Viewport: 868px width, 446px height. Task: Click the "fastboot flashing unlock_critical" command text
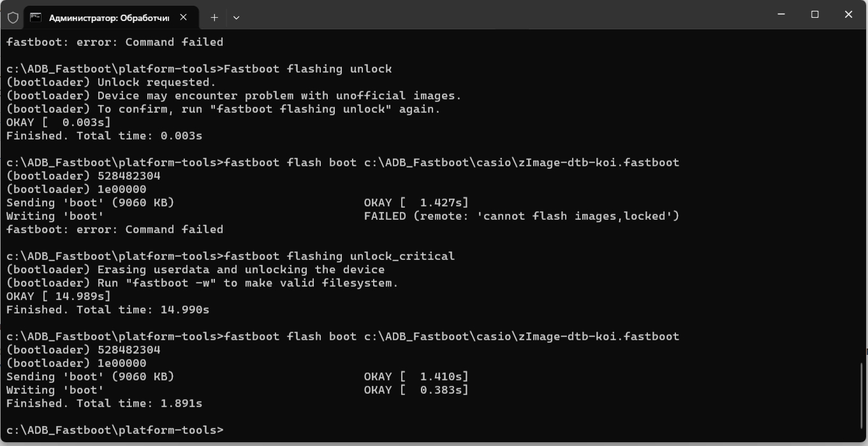point(339,256)
